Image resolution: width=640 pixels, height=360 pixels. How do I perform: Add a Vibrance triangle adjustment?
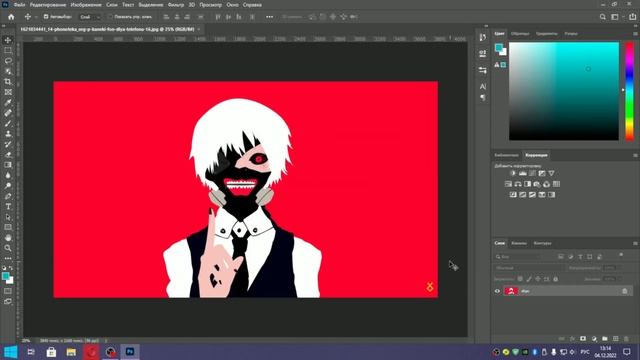(551, 173)
